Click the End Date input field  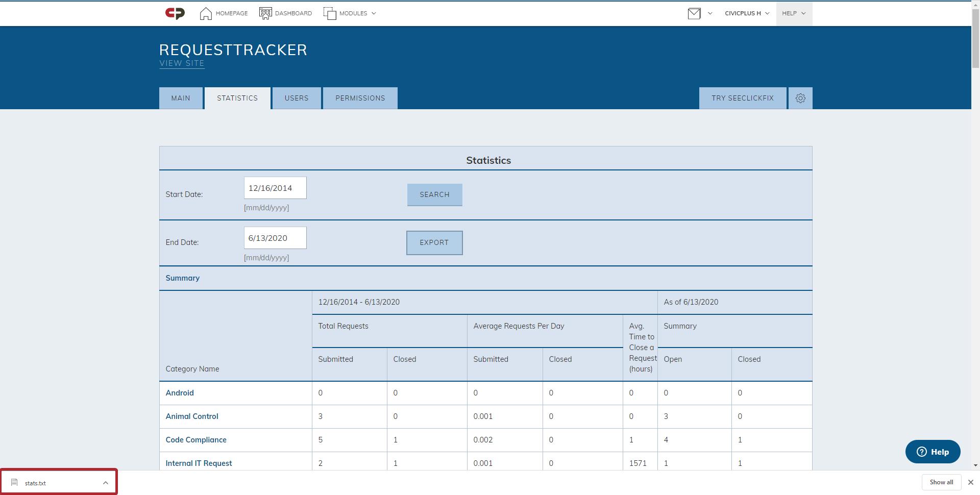point(275,238)
